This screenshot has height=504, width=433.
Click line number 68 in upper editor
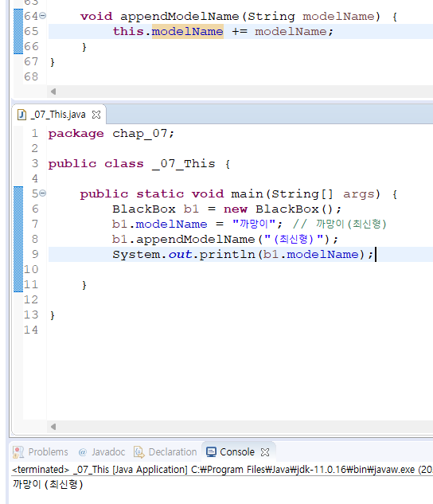[31, 76]
